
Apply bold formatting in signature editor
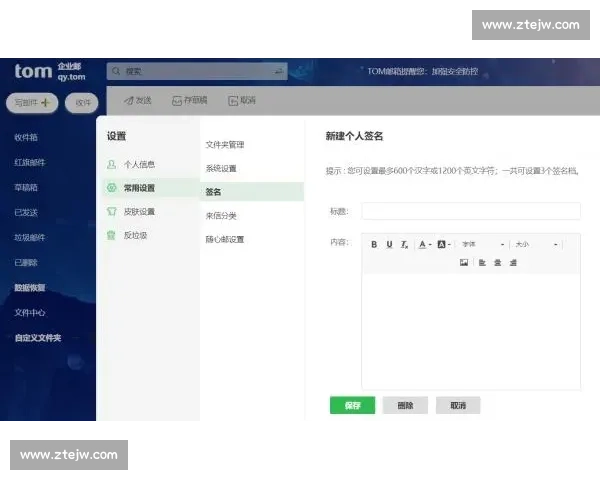pyautogui.click(x=374, y=244)
